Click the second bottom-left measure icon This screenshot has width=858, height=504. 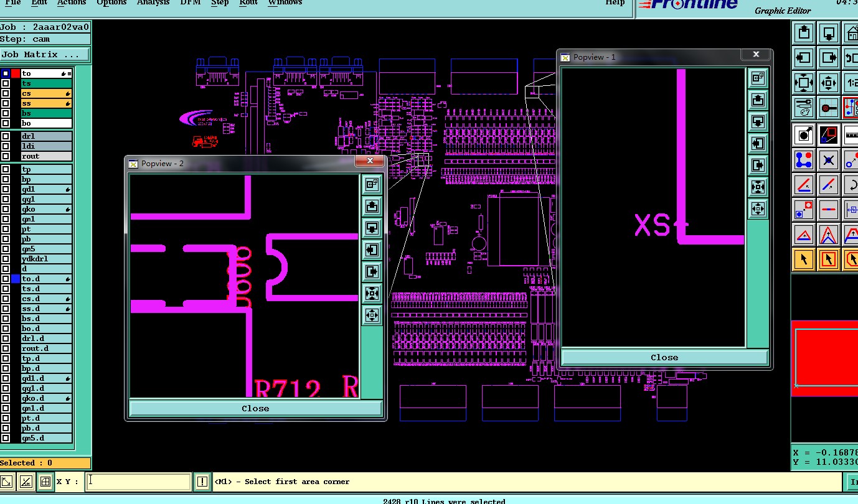[x=26, y=482]
